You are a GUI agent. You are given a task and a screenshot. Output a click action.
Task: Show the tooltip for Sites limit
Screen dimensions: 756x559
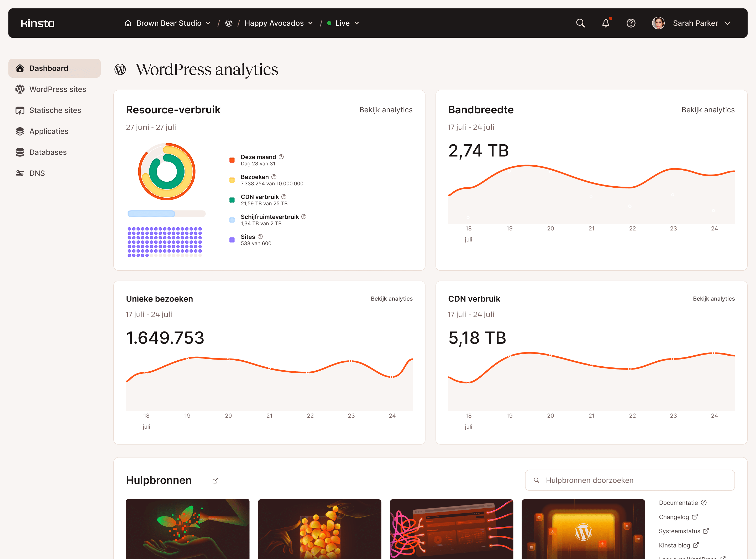point(260,236)
